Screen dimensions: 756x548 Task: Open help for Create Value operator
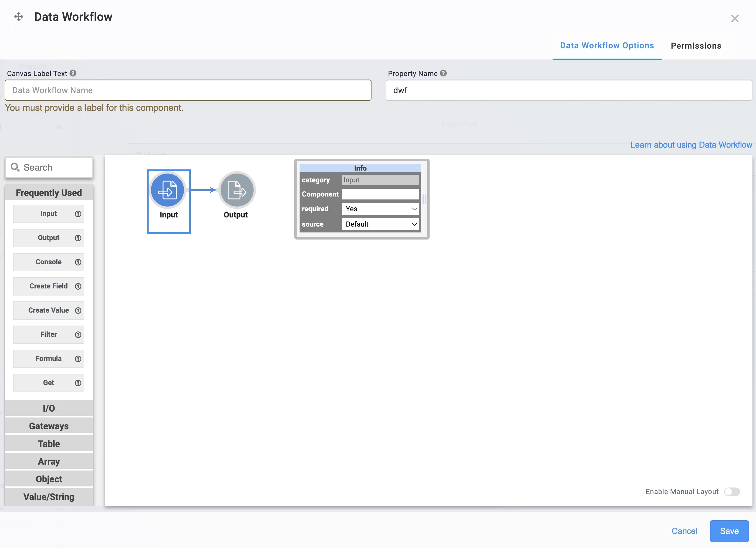(78, 311)
